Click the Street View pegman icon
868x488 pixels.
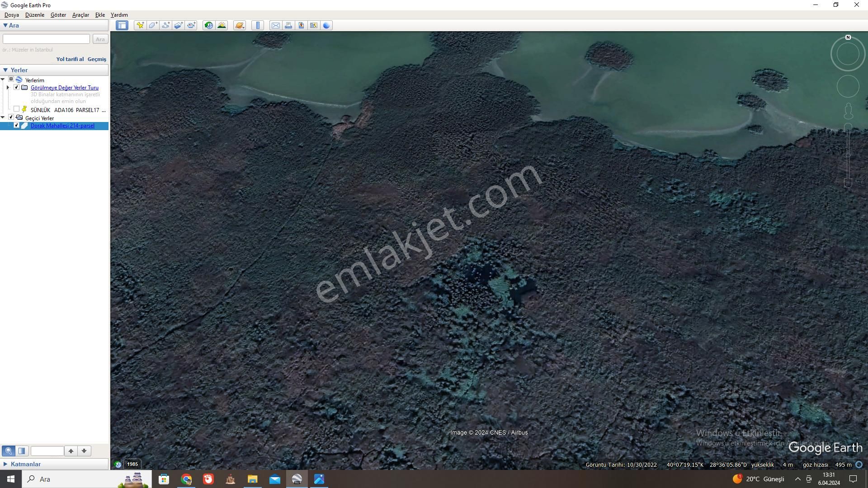point(848,111)
